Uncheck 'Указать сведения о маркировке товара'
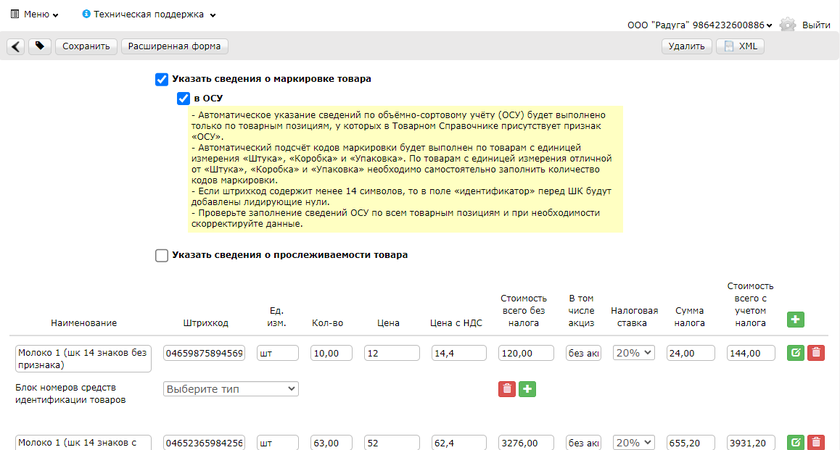 coord(162,79)
